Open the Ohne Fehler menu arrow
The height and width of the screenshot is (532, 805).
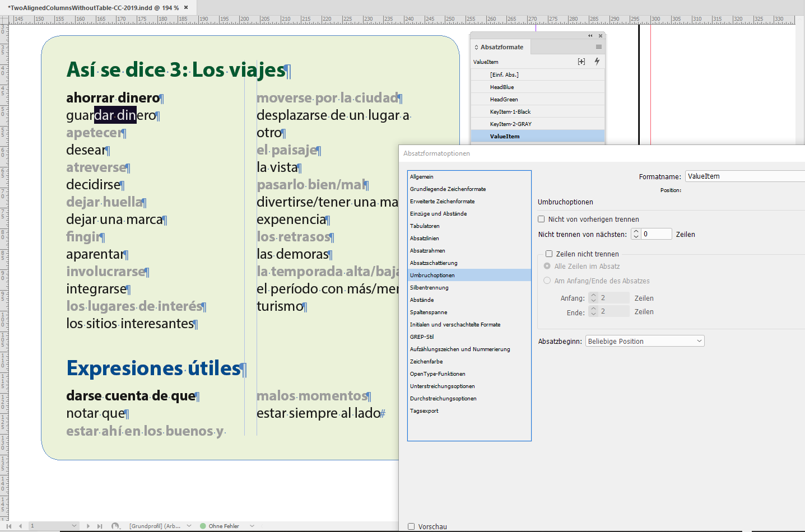tap(252, 526)
